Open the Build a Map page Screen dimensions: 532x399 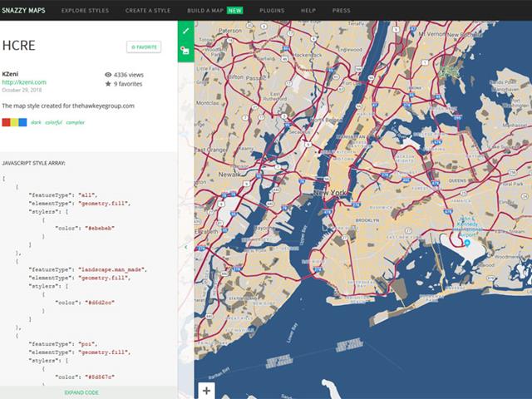point(214,11)
